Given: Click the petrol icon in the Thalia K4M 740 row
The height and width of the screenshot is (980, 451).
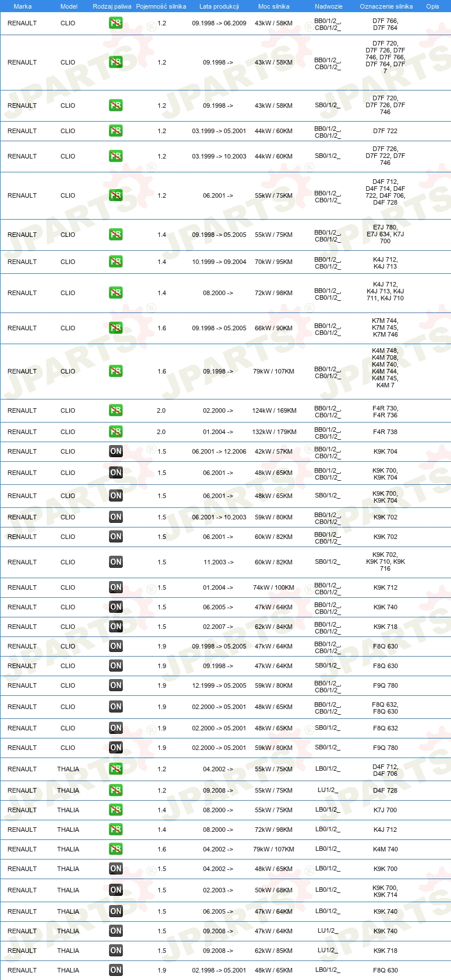Looking at the screenshot, I should coord(115,849).
